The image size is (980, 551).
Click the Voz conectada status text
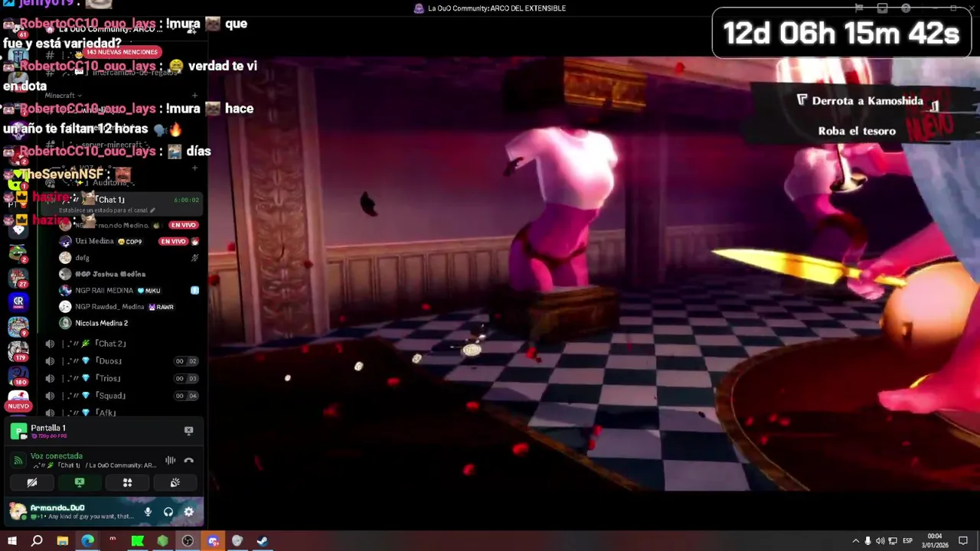coord(57,456)
